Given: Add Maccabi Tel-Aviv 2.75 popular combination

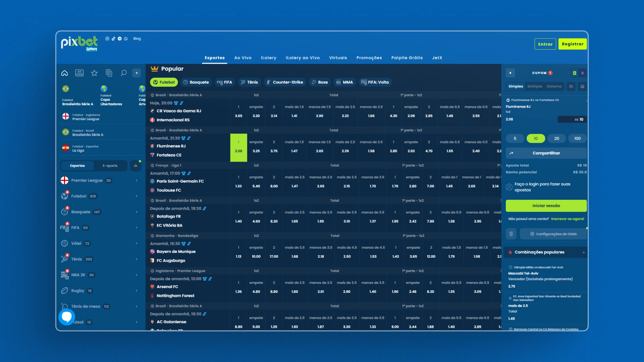Looking at the screenshot, I should [x=545, y=277].
